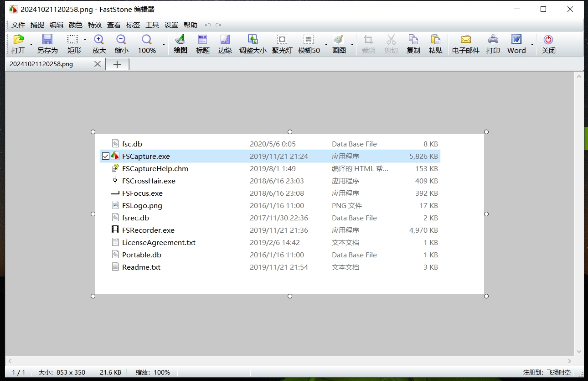Viewport: 588px width, 381px height.
Task: Click the vertical scrollbar up arrow
Action: [579, 77]
